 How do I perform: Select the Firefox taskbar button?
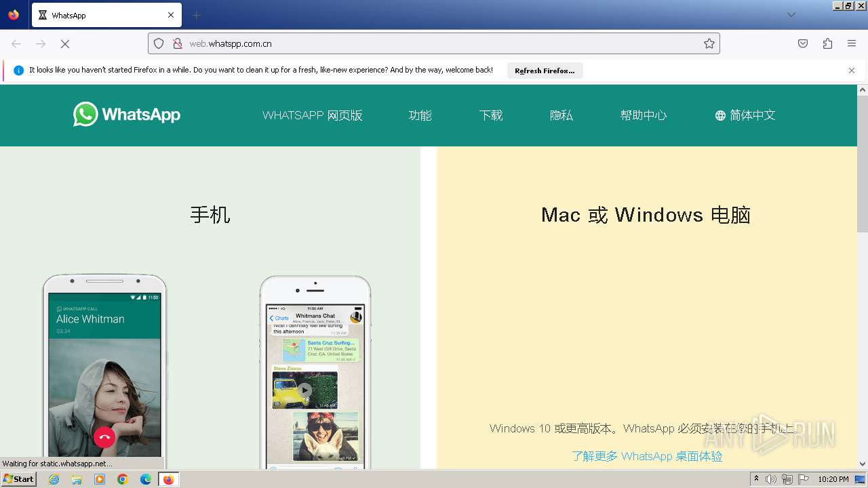coord(169,479)
